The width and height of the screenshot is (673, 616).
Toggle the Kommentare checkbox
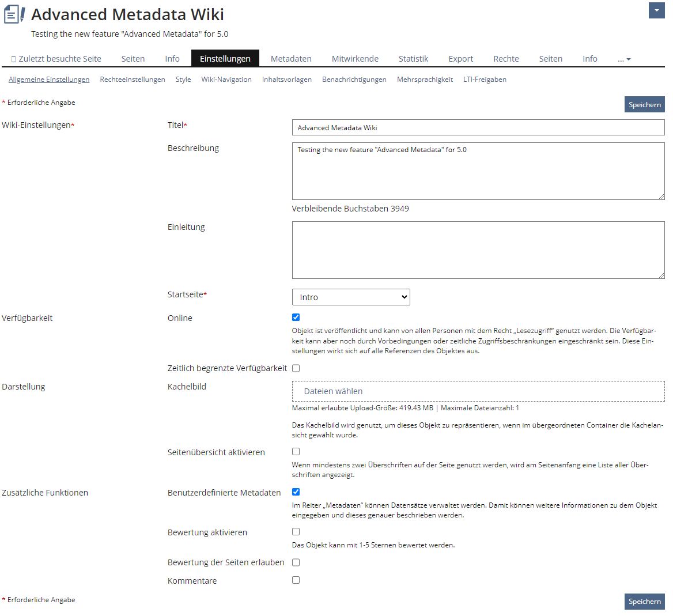[296, 580]
